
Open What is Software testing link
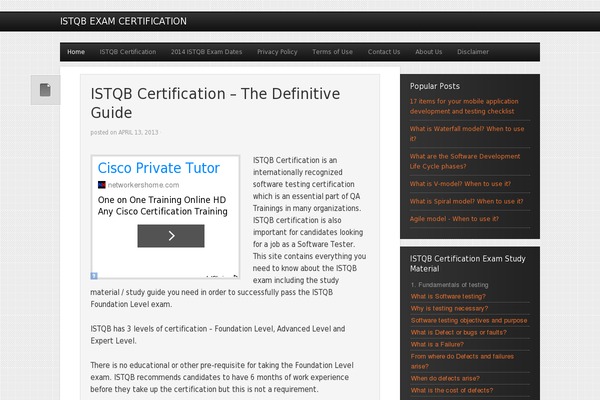[448, 296]
